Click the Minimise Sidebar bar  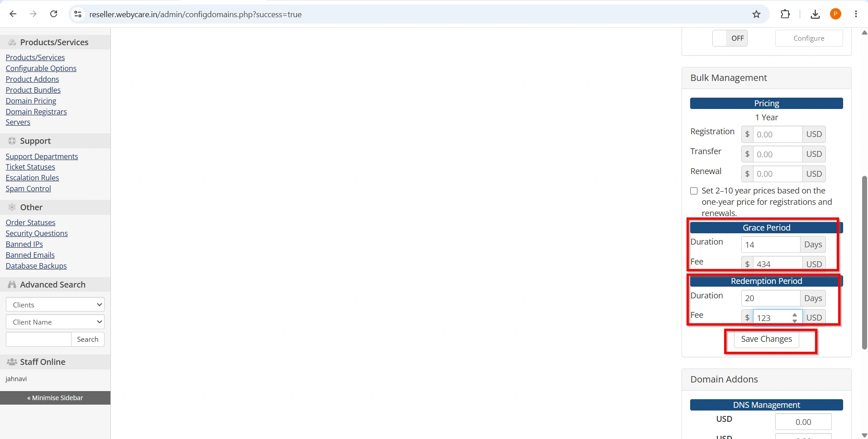(x=55, y=398)
